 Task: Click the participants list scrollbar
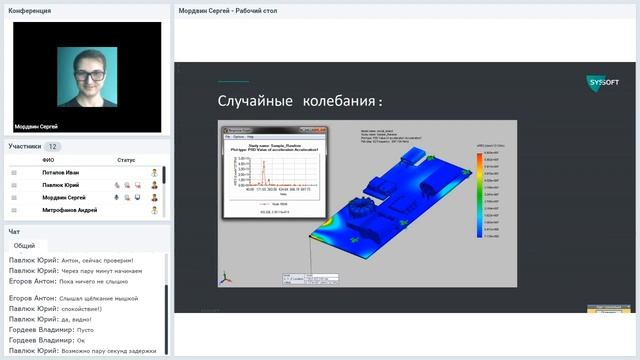coord(164,175)
